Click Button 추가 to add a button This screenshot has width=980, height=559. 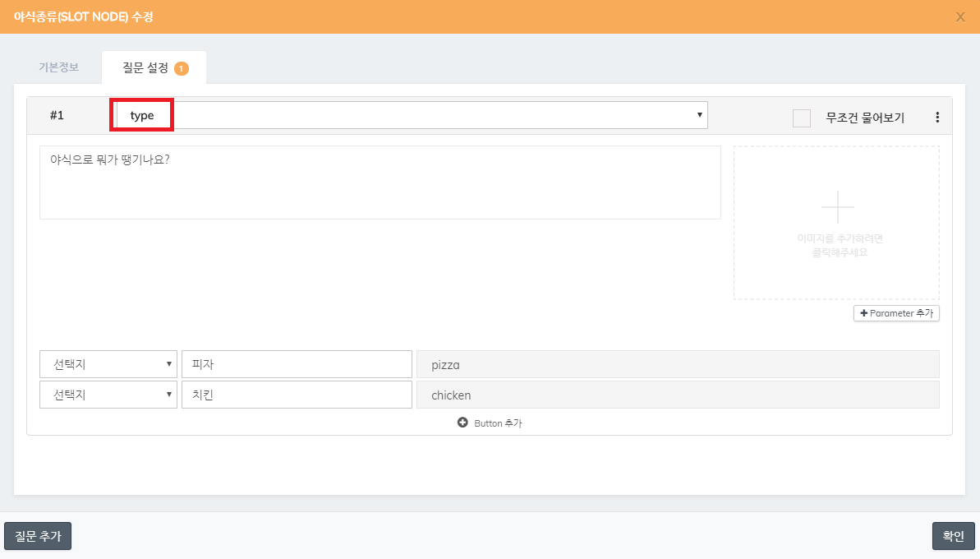tap(490, 423)
